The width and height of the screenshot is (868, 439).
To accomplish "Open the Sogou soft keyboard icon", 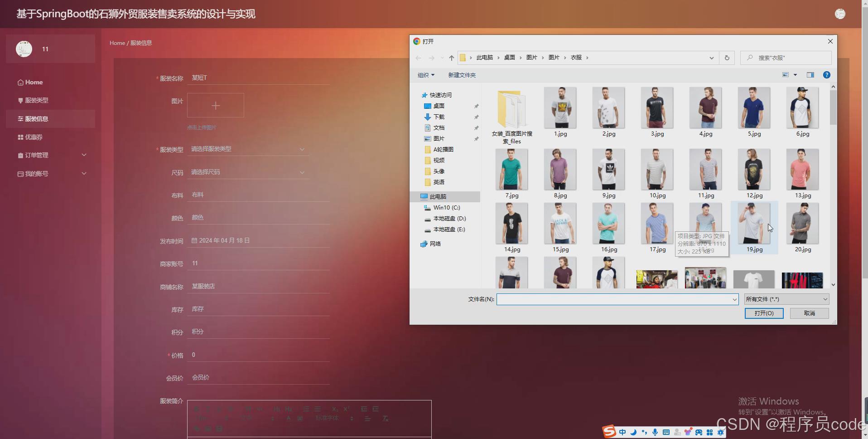I will 666,432.
